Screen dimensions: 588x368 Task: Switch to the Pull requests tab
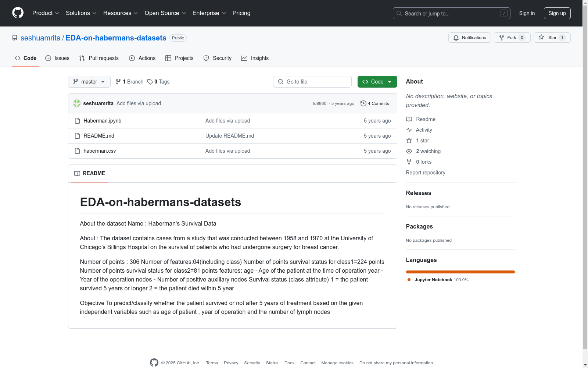tap(99, 58)
